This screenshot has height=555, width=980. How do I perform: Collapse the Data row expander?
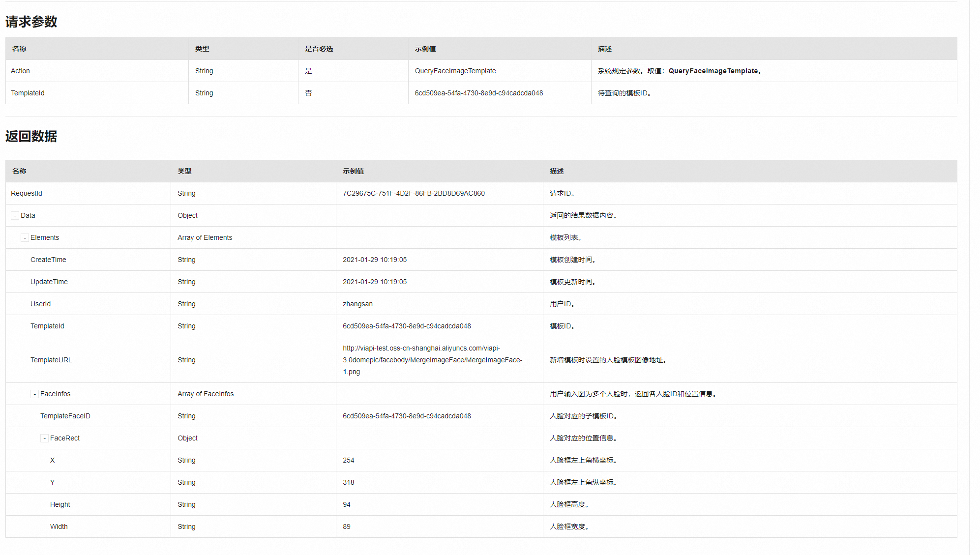[15, 216]
